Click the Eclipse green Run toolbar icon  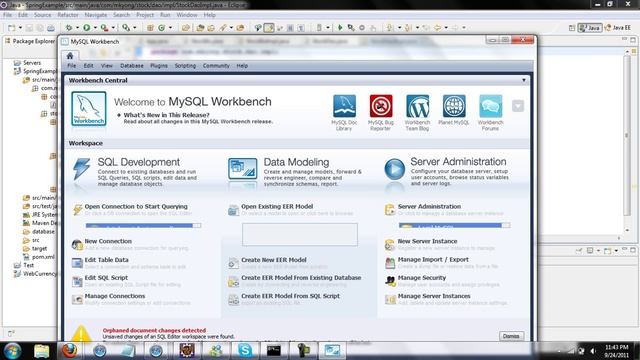point(87,28)
